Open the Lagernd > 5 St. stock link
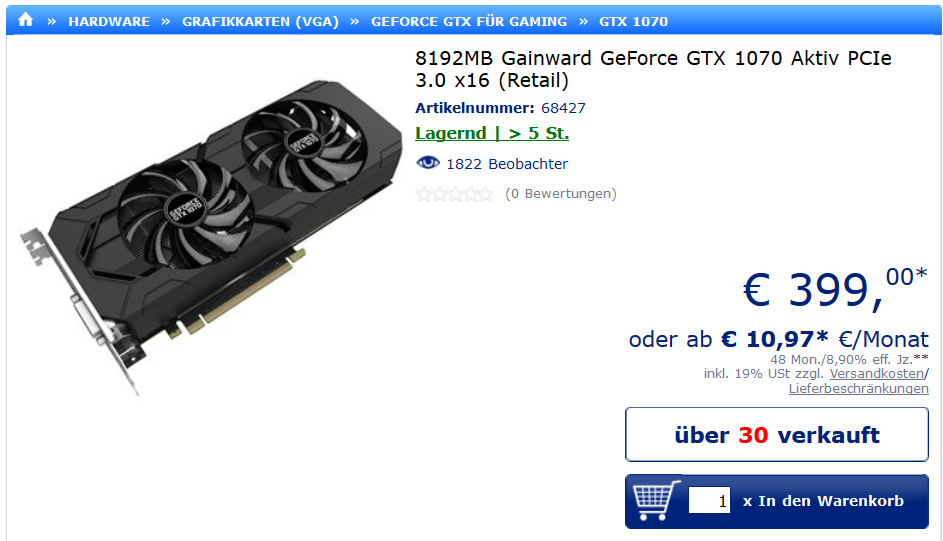This screenshot has width=943, height=541. 492,133
